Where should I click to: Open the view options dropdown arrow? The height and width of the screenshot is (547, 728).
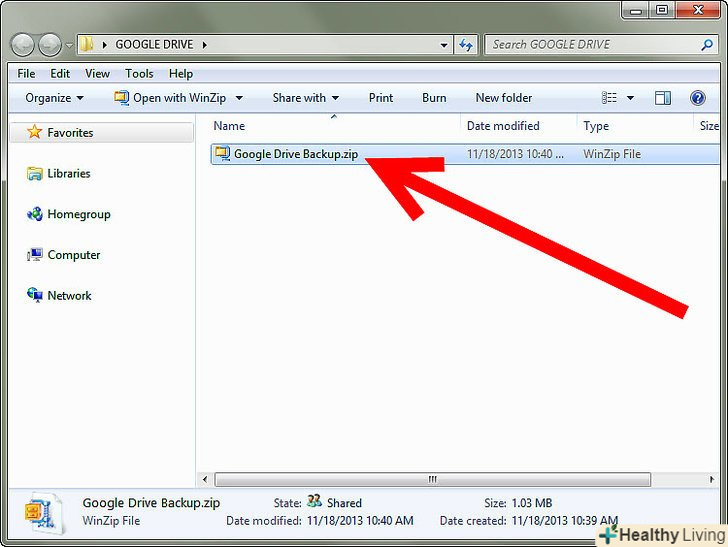pyautogui.click(x=630, y=98)
